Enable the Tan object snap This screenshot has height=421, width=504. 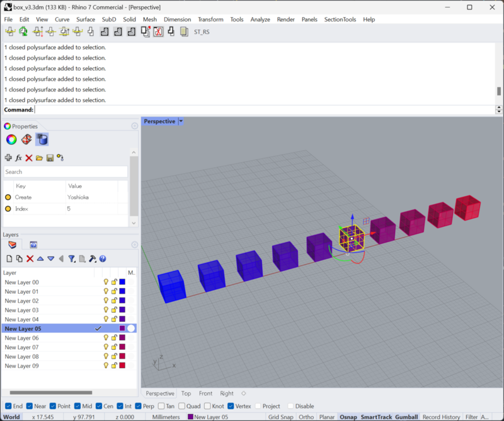tap(161, 406)
